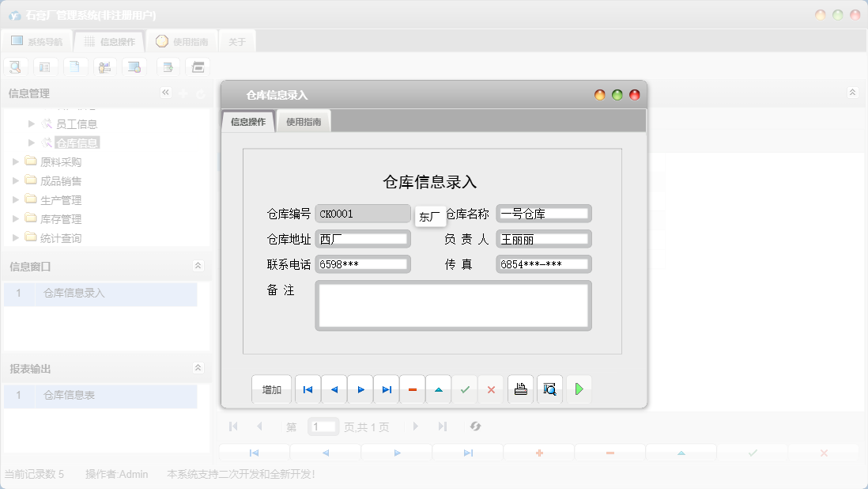868x489 pixels.
Task: Delete current record with the red minus icon
Action: point(412,389)
